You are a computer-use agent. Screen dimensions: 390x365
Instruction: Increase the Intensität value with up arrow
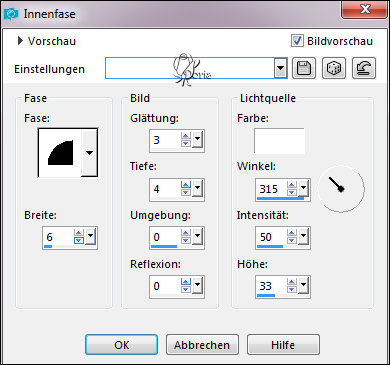tap(292, 233)
